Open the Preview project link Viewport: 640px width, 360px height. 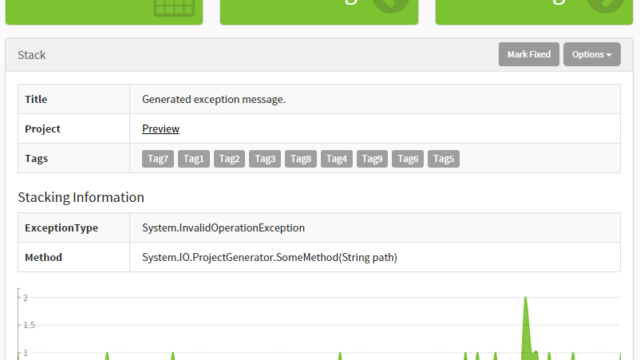click(160, 129)
